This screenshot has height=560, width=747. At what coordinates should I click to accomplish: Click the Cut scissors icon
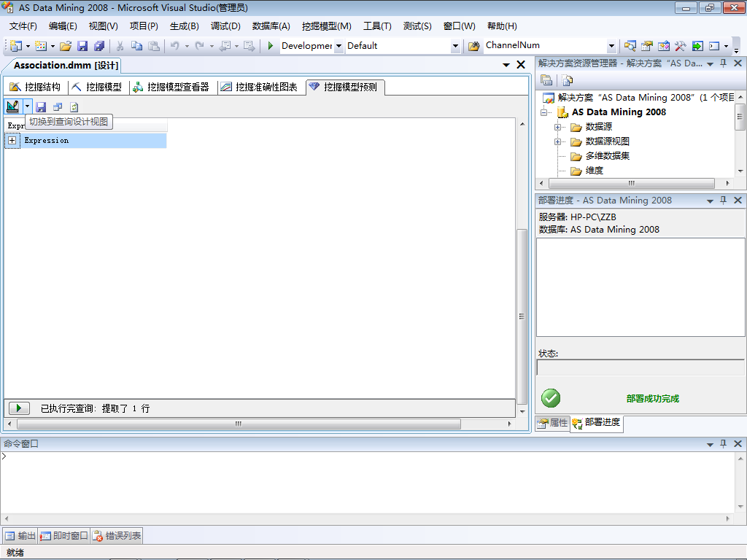click(x=120, y=46)
